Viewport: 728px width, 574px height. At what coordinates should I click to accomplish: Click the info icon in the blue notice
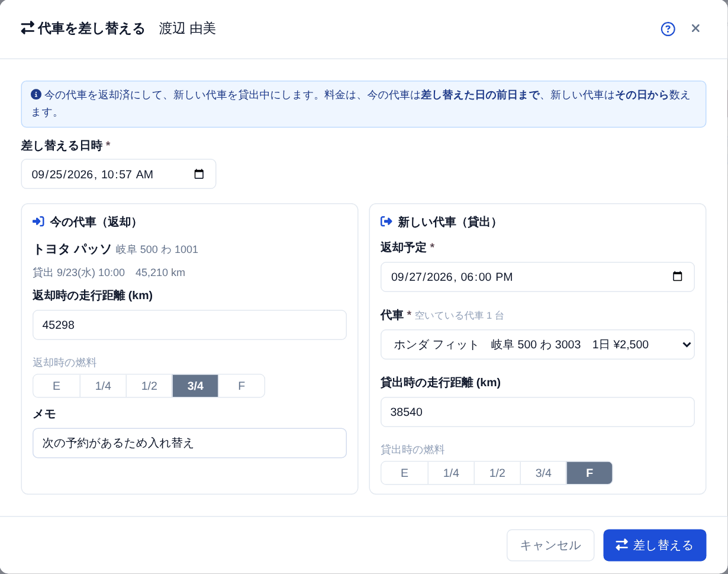click(x=36, y=94)
